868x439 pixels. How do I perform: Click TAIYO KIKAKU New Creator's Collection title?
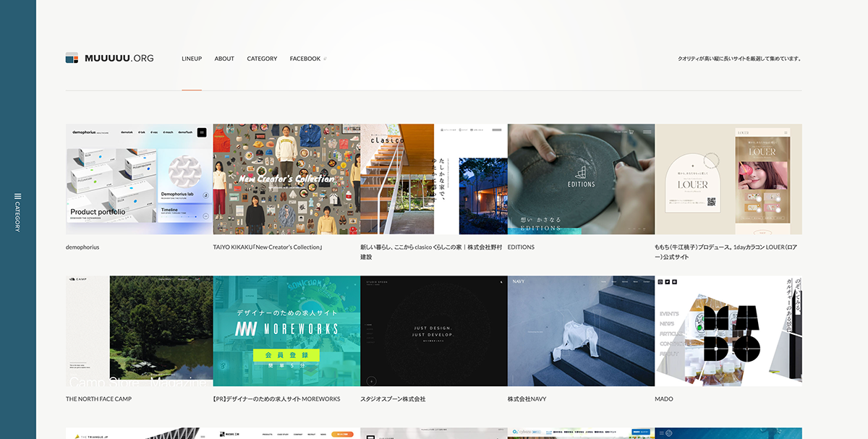tap(268, 247)
